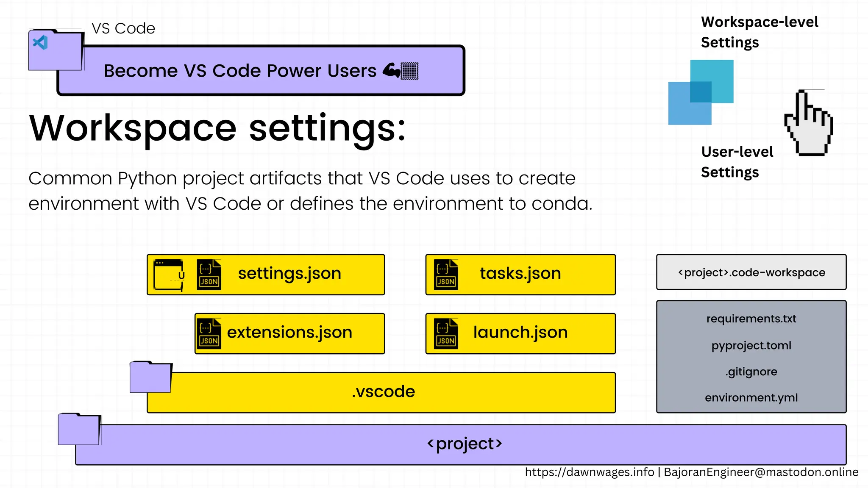Click .gitignore in the gray box
Image resolution: width=868 pixels, height=488 pixels.
(x=751, y=372)
